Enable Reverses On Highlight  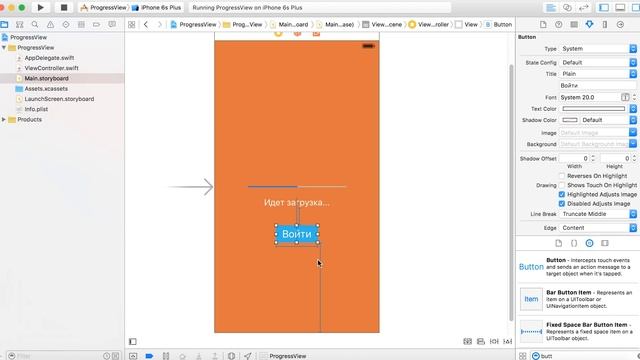[x=562, y=176]
